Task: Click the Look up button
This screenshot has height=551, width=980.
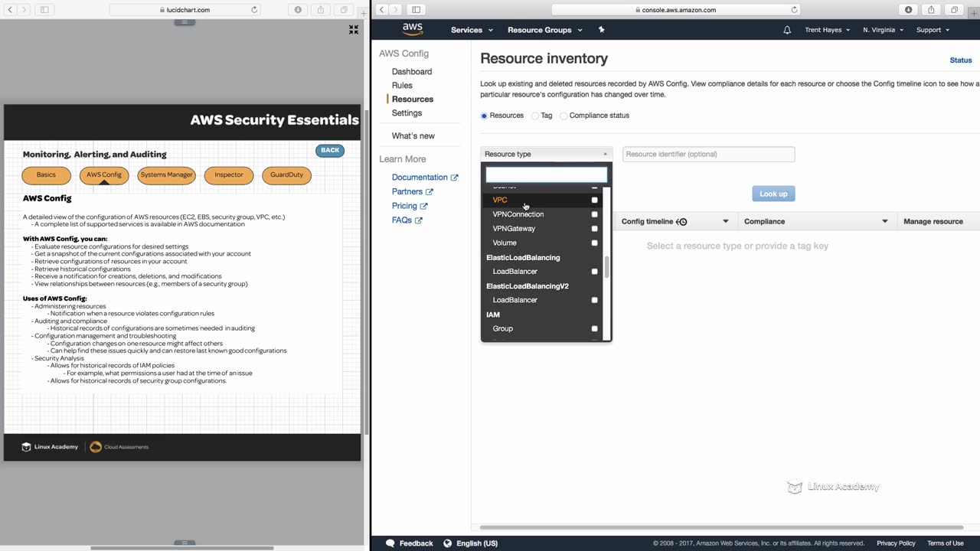Action: pos(773,194)
